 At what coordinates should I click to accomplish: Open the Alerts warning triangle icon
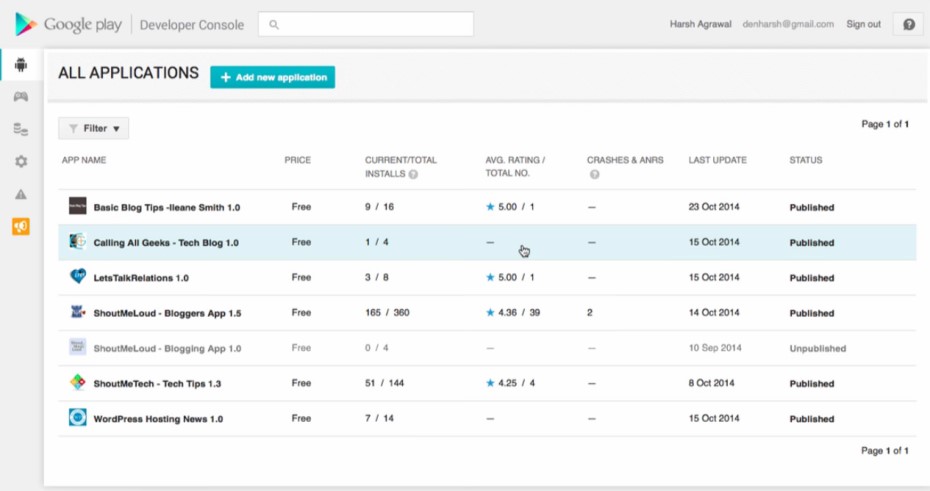click(21, 194)
